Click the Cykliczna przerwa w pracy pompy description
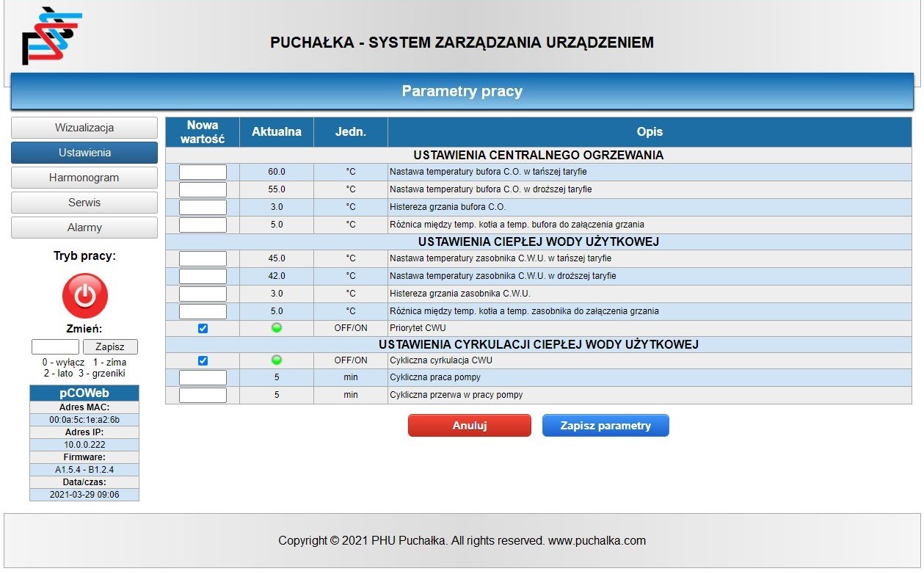 point(456,395)
